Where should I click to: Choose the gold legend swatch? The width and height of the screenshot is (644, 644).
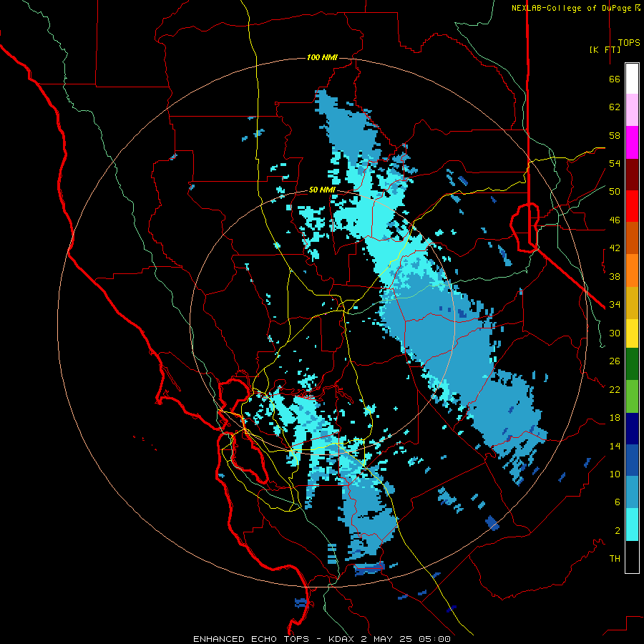[x=632, y=303]
